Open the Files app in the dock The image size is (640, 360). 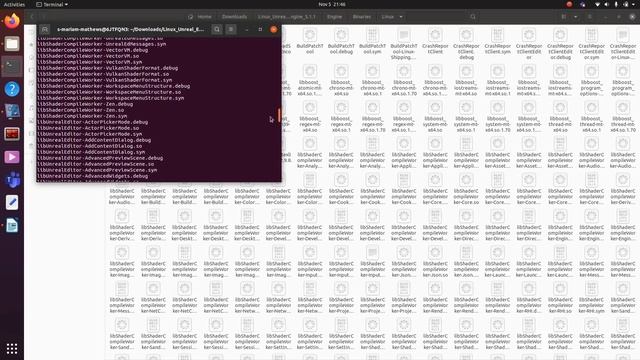coord(12,44)
